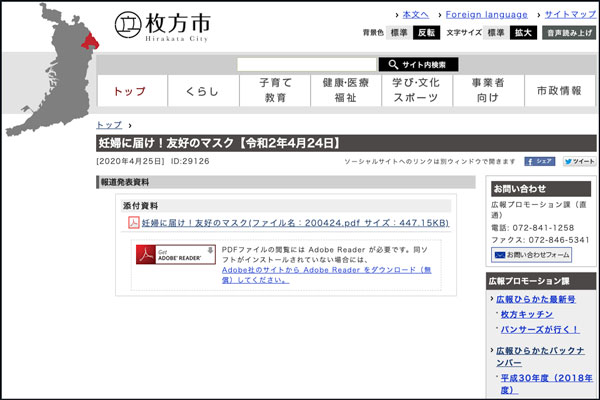The width and height of the screenshot is (600, 400).
Task: Click the Get Adobe Reader badge
Action: [x=176, y=254]
